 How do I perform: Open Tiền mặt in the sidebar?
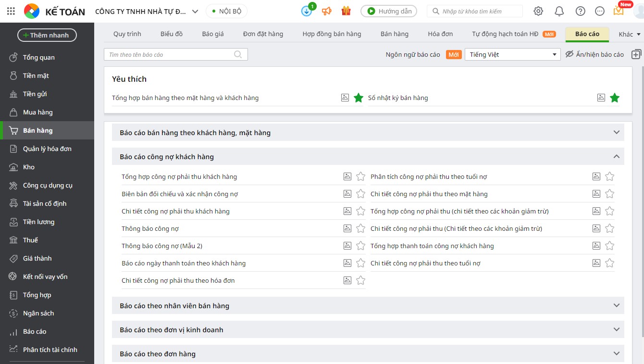[47, 75]
